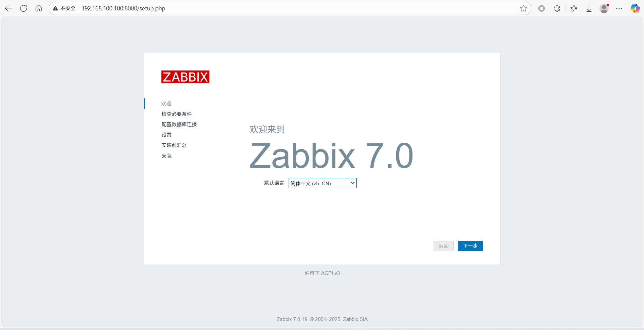The width and height of the screenshot is (644, 330).
Task: Click the Zabbix 7.0 title text
Action: tap(332, 156)
